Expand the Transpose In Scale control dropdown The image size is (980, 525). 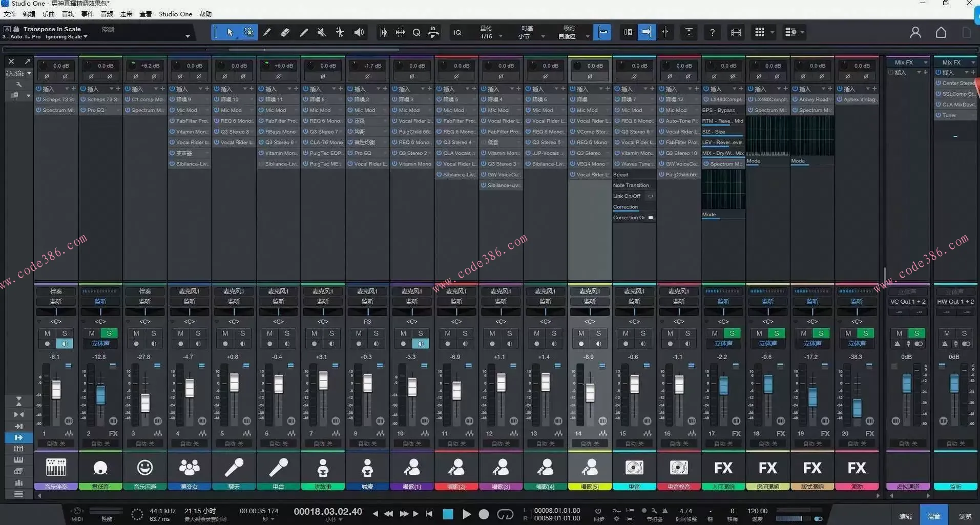coord(187,36)
